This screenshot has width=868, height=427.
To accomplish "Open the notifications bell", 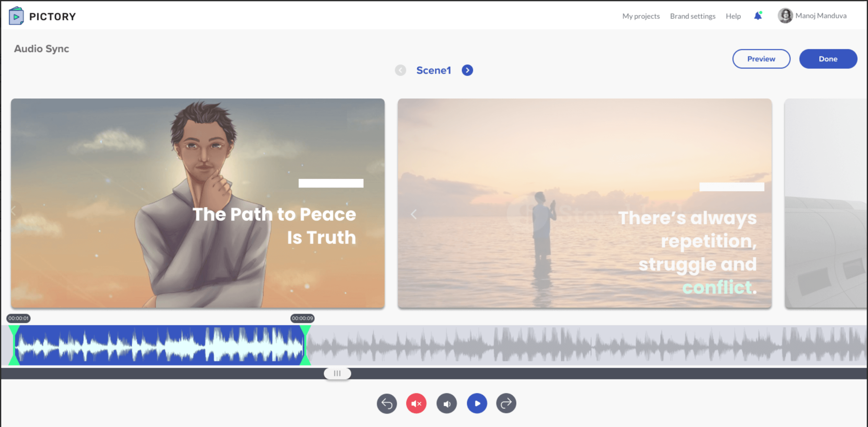I will 758,16.
